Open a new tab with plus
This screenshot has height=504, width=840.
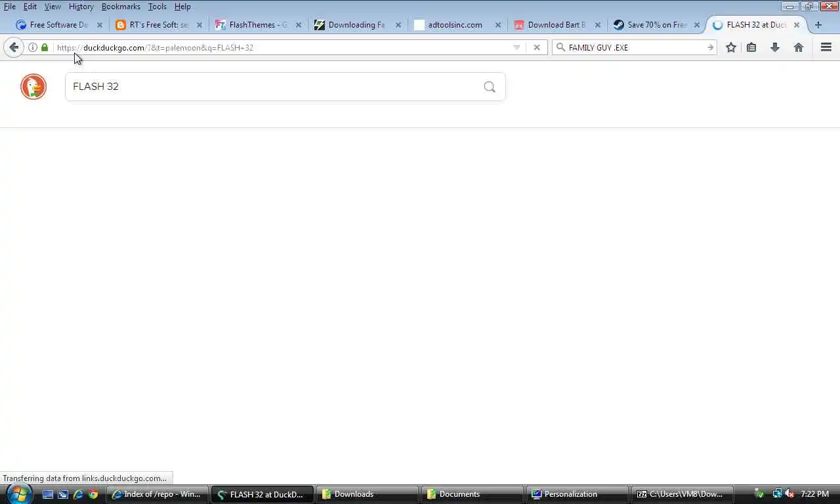[x=818, y=25]
